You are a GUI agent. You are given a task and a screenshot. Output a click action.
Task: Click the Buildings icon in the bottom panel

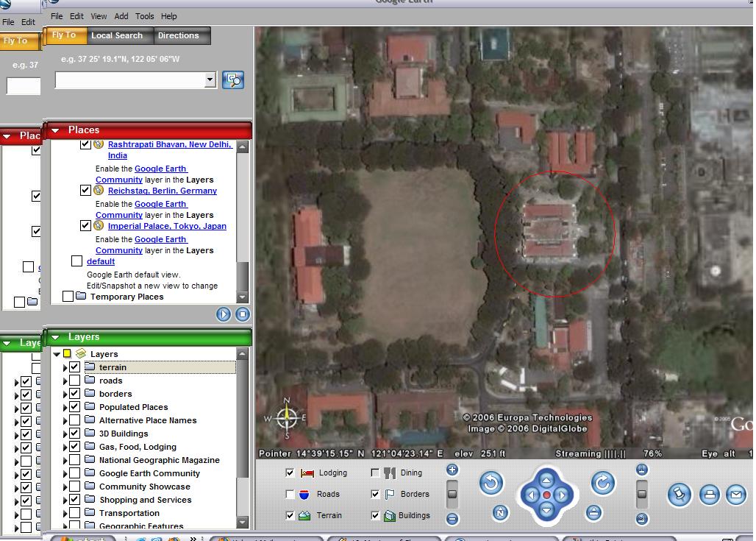(x=390, y=515)
